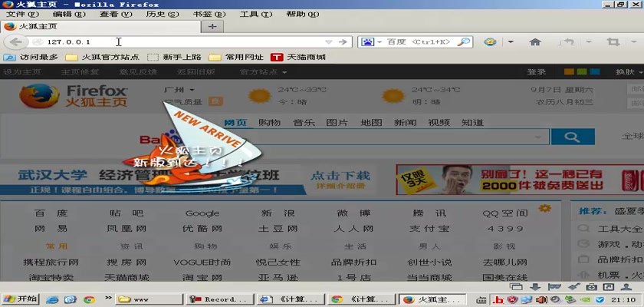This screenshot has width=644, height=307.
Task: Open the Google site link
Action: [x=202, y=213]
